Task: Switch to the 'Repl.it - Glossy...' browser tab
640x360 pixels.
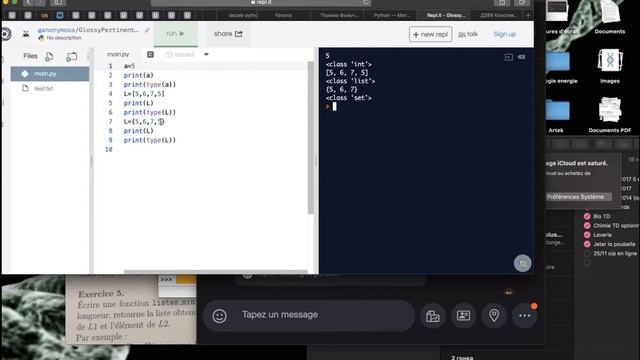Action: (x=446, y=16)
